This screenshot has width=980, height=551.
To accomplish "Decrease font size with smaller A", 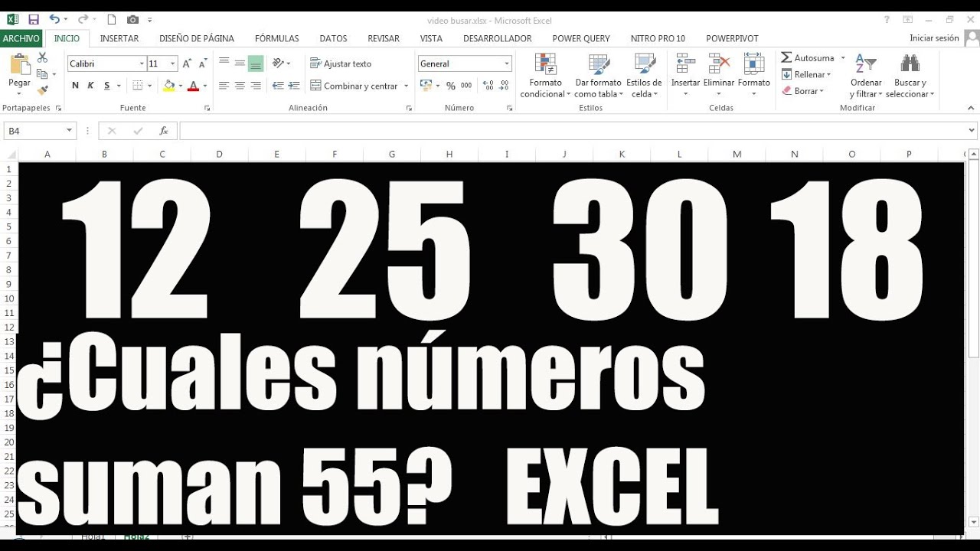I will 202,64.
